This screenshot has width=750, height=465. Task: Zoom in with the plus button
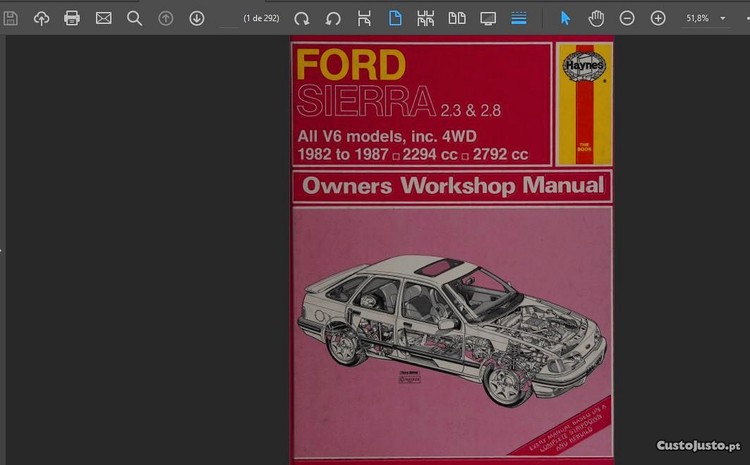658,18
